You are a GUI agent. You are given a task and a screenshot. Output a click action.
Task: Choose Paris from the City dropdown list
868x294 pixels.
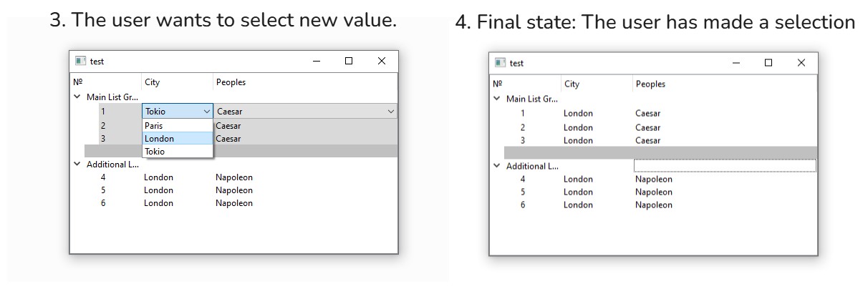(178, 126)
